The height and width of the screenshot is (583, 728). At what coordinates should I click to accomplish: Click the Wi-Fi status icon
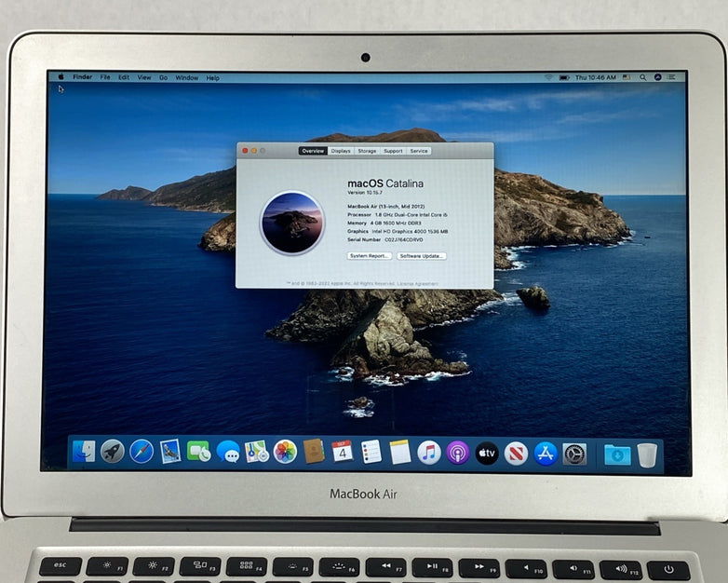coord(548,77)
